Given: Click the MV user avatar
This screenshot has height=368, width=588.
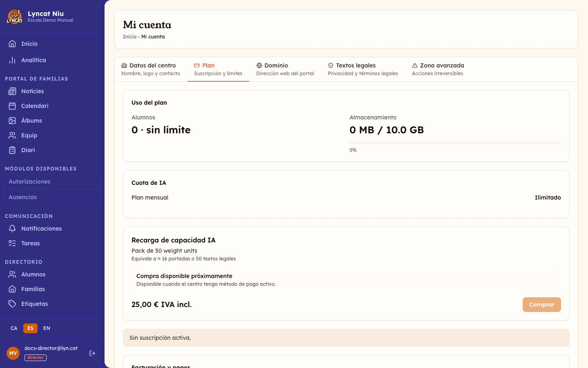Looking at the screenshot, I should pyautogui.click(x=13, y=353).
